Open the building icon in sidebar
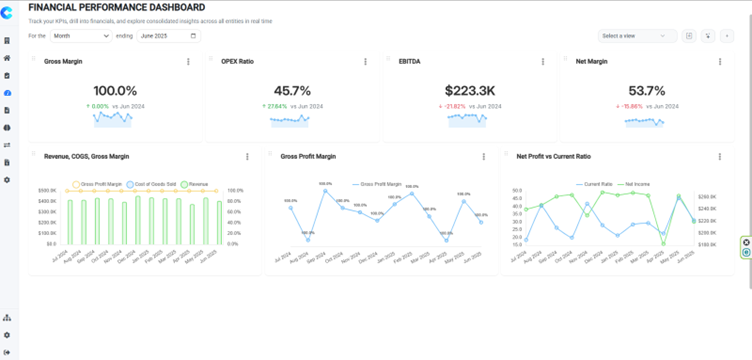752x360 pixels. [7, 41]
